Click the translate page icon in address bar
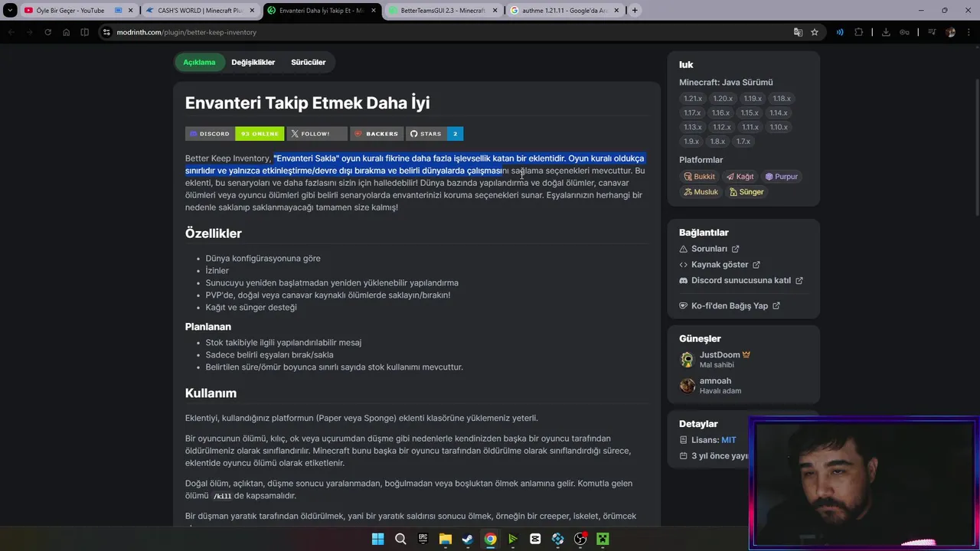Image resolution: width=980 pixels, height=551 pixels. [798, 32]
